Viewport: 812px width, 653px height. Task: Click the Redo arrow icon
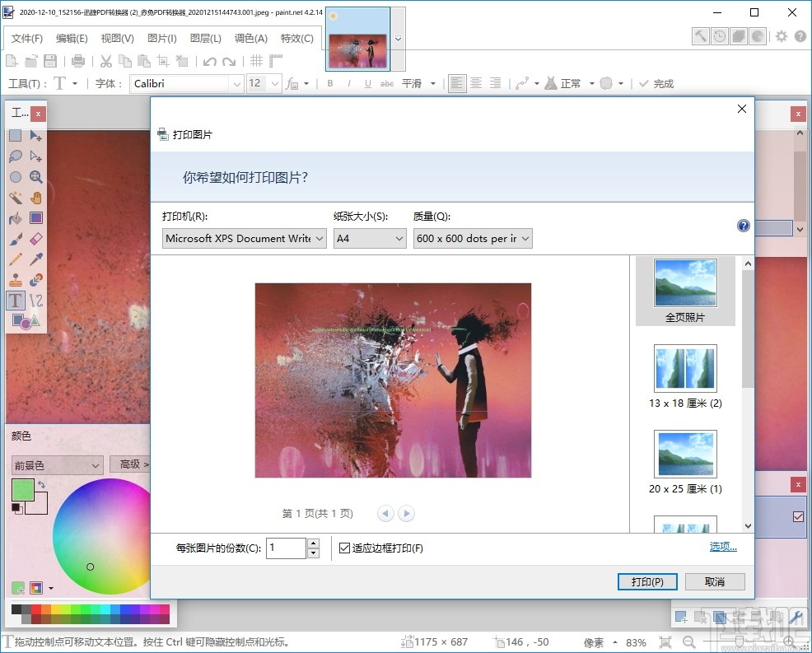point(229,62)
